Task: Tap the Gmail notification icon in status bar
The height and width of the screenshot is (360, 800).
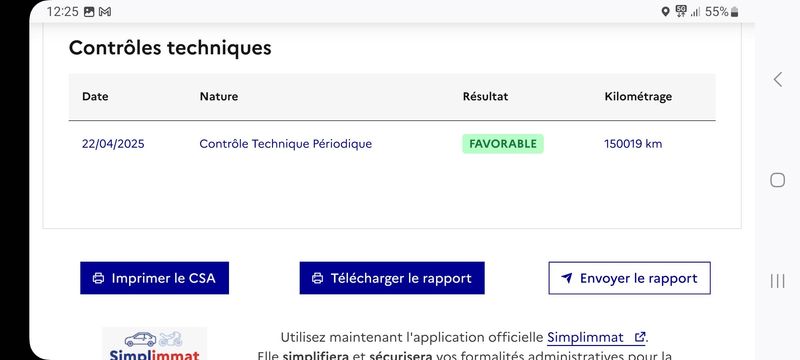Action: 105,12
